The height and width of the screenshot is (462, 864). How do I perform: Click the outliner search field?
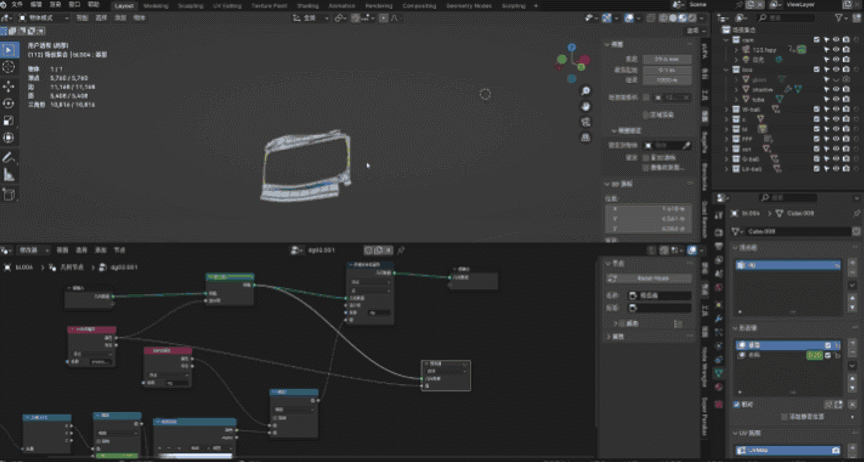pyautogui.click(x=786, y=18)
